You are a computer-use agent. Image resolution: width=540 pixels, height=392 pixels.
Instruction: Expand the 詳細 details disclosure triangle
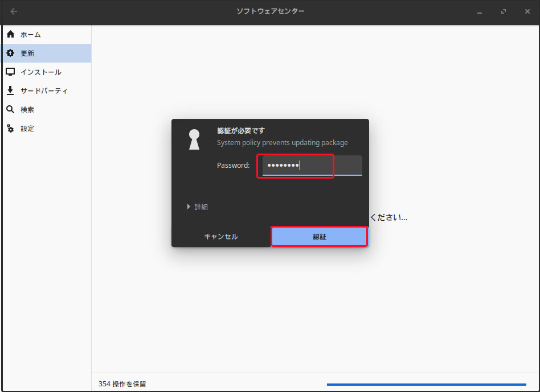pyautogui.click(x=189, y=207)
